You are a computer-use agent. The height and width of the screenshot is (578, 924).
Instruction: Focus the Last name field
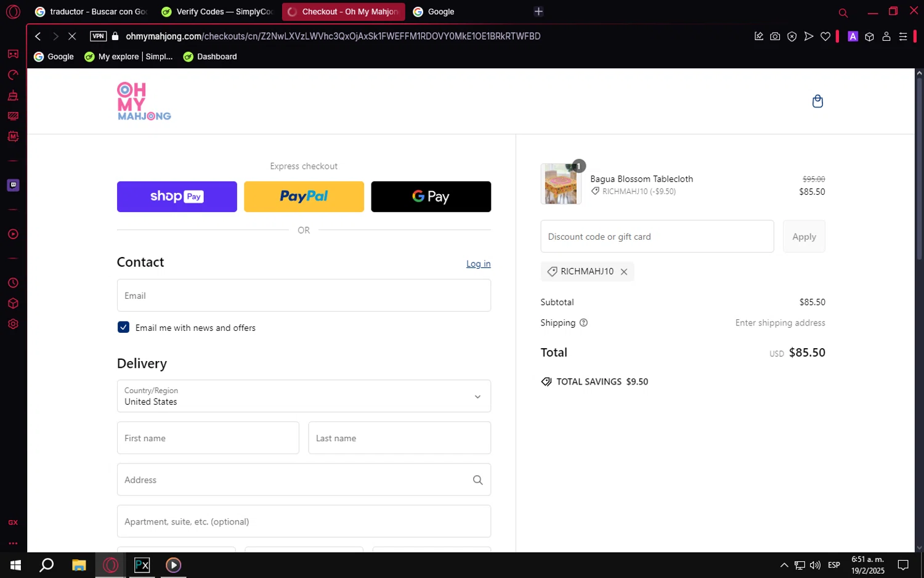[x=399, y=438]
